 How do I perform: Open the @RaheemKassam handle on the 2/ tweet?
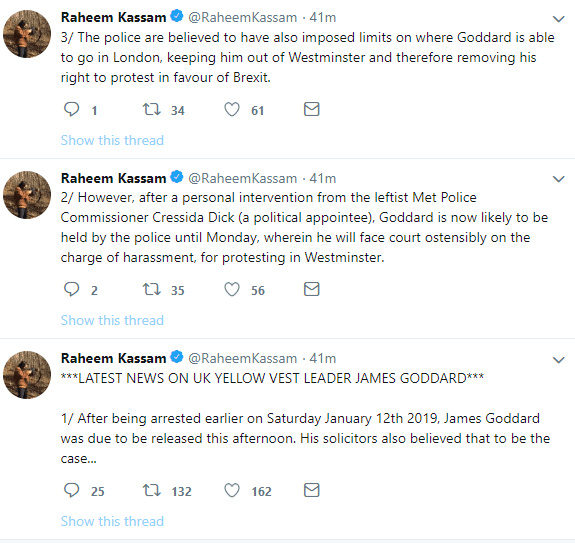[x=242, y=179]
